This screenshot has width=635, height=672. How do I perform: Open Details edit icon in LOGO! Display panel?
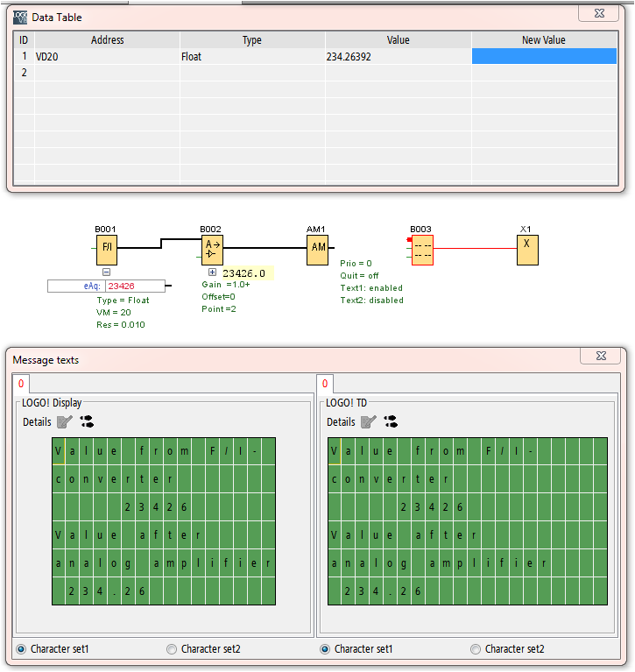click(65, 421)
